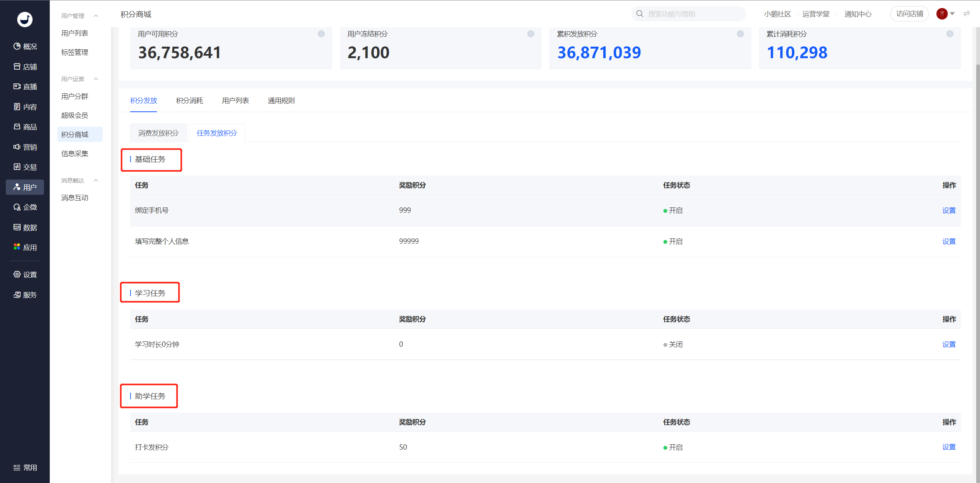Open the 设置 settings sidebar item
Viewport: 980px width, 483px height.
pos(25,274)
